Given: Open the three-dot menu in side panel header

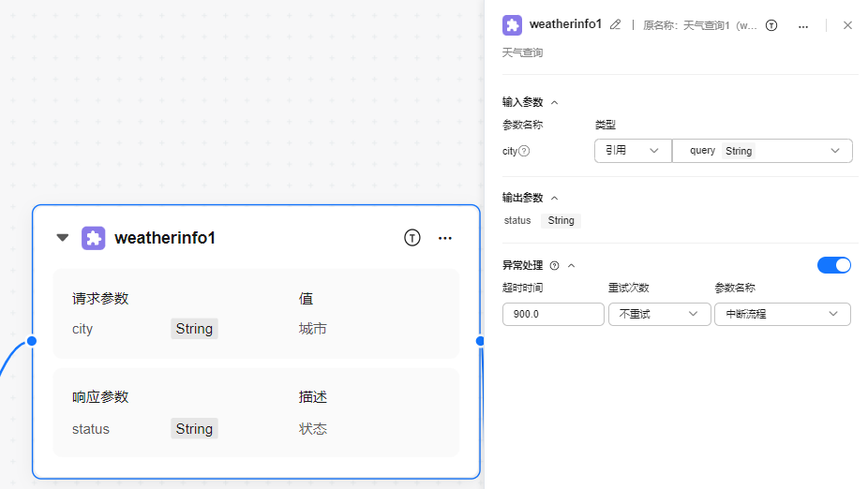Looking at the screenshot, I should (803, 26).
